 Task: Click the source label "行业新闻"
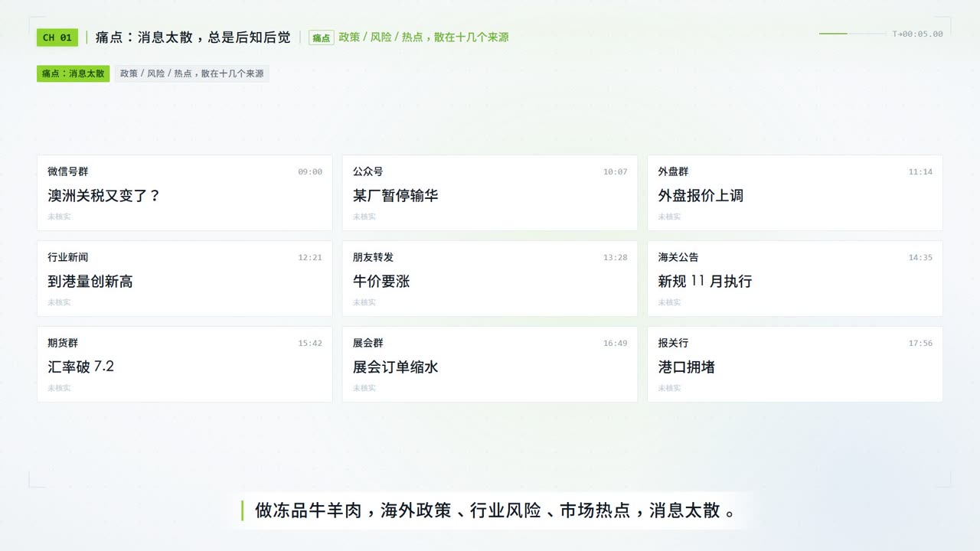click(x=68, y=257)
